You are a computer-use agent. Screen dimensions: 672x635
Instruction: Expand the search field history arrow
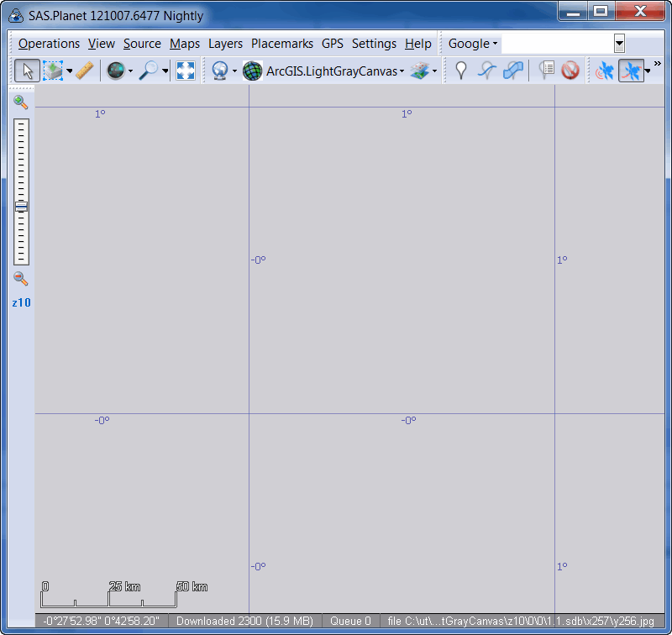click(619, 44)
